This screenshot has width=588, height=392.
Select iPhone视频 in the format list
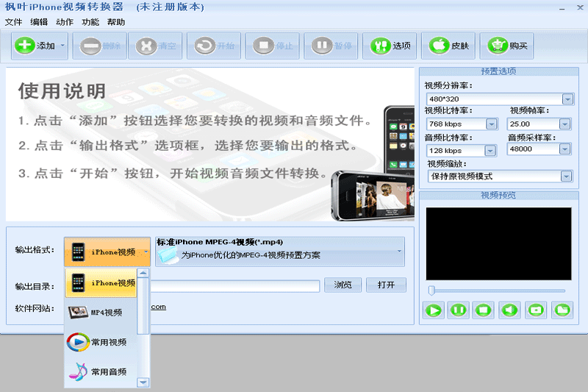click(101, 282)
